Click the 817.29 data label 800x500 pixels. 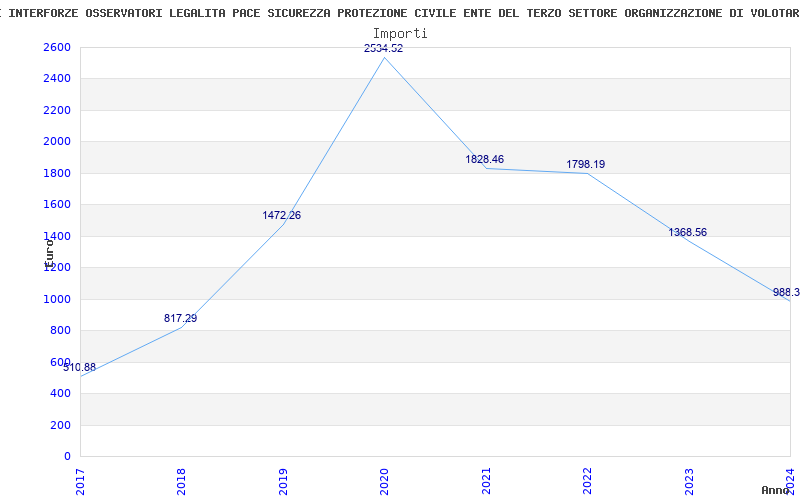tap(180, 318)
